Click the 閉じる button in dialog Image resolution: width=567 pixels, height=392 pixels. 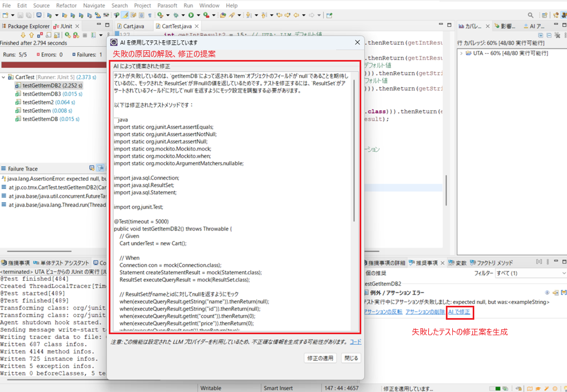[351, 358]
